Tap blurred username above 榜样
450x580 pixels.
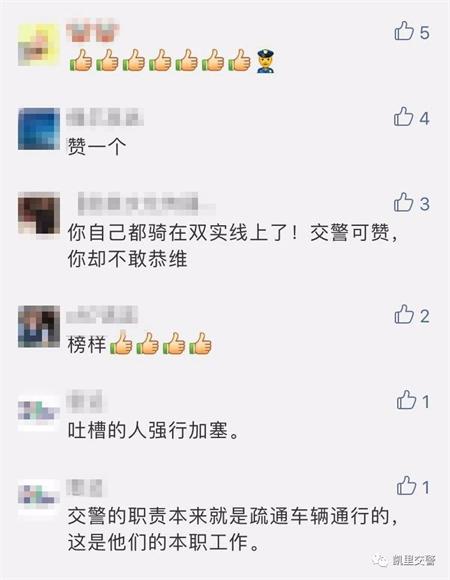tap(102, 315)
